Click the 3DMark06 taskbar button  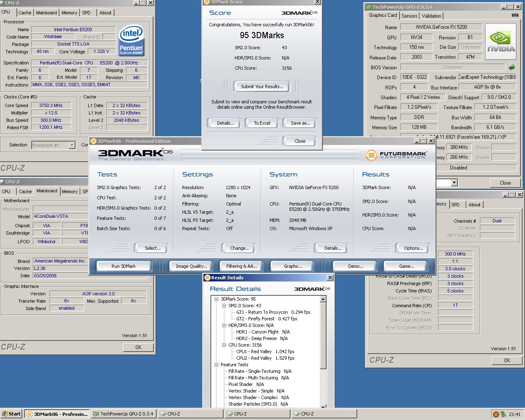(x=57, y=414)
